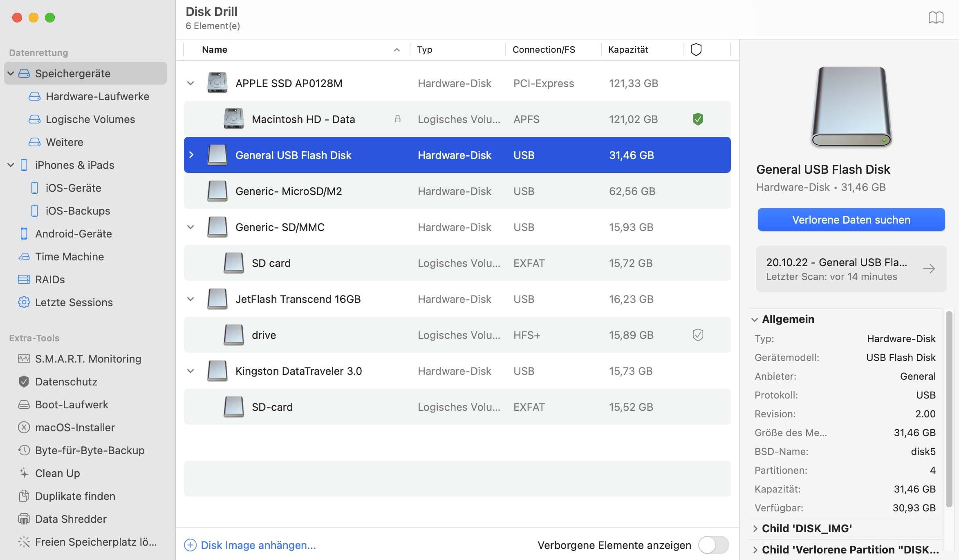Viewport: 959px width, 560px height.
Task: Click Verlorene Daten suchen button
Action: point(852,220)
